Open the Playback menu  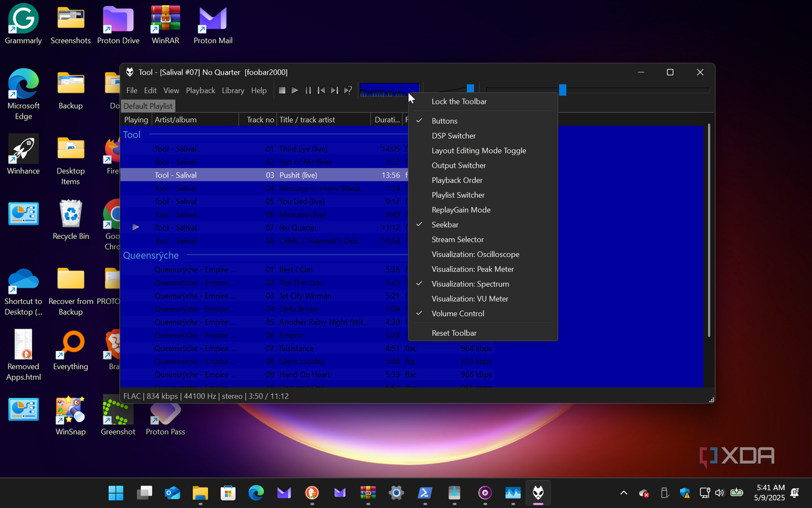click(x=200, y=90)
